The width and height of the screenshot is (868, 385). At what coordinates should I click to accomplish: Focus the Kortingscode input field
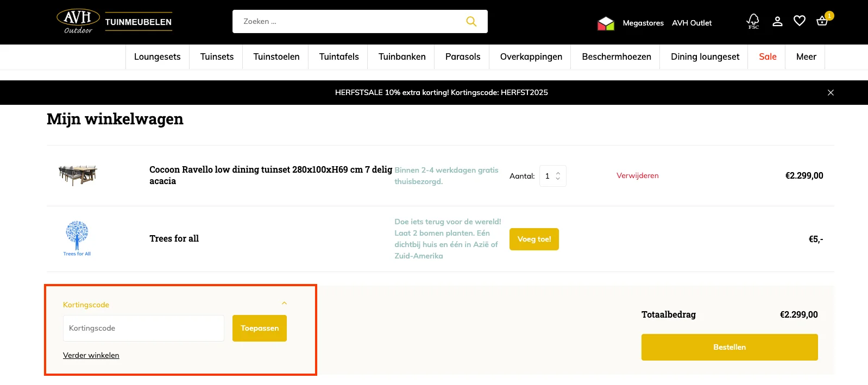pos(143,329)
